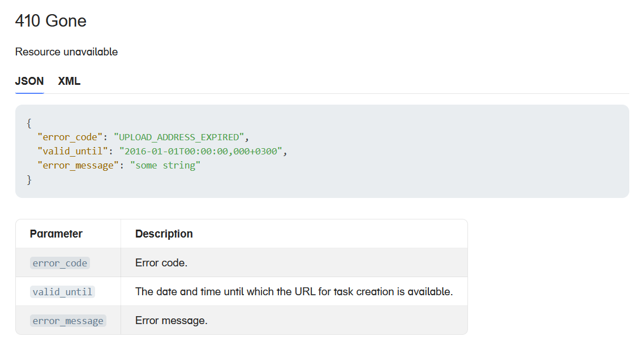This screenshot has width=644, height=358.
Task: Switch to the XML tab
Action: point(69,81)
